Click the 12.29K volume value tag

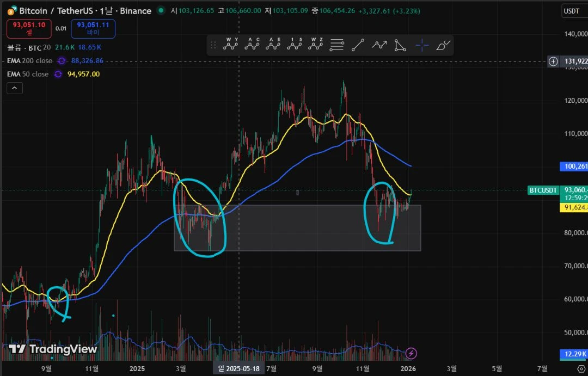coord(574,354)
